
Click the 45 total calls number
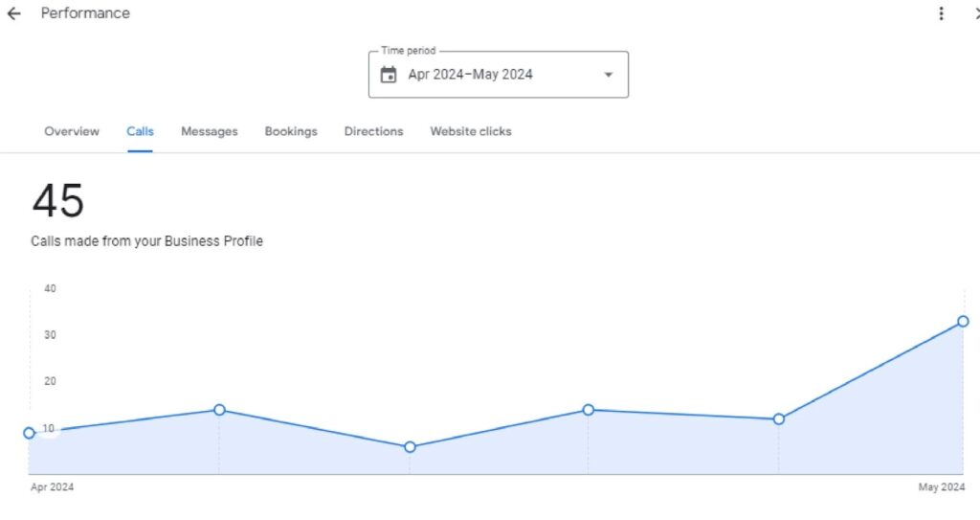pos(58,202)
